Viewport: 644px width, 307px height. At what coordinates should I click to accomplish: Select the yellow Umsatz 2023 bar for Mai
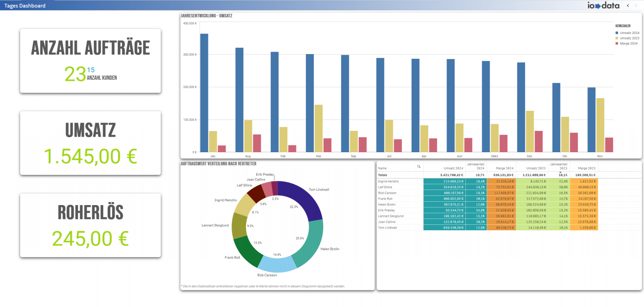[318, 128]
